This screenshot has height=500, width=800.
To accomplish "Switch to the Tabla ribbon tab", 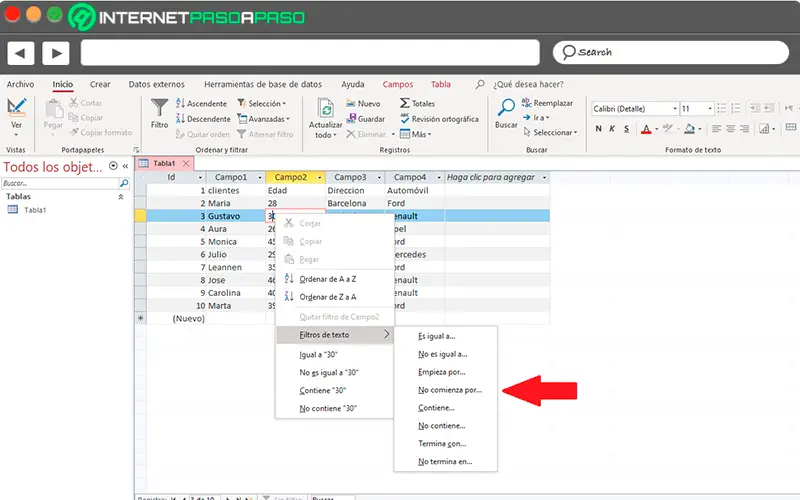I will (440, 84).
